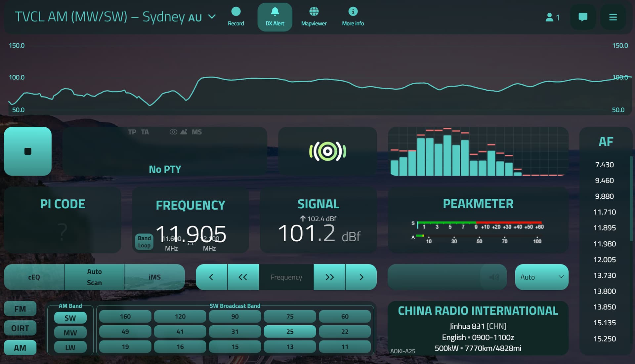Click the volume speaker icon
Screen dimensions: 635x364
(494, 277)
